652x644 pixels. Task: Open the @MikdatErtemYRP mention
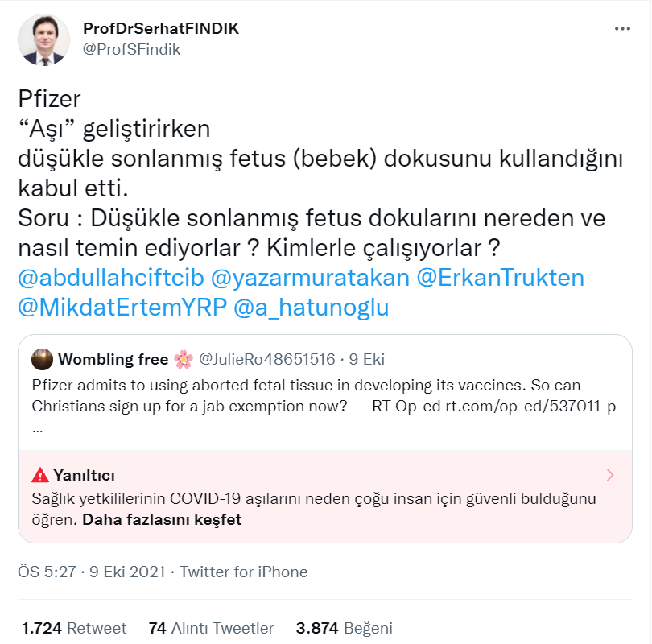click(122, 308)
